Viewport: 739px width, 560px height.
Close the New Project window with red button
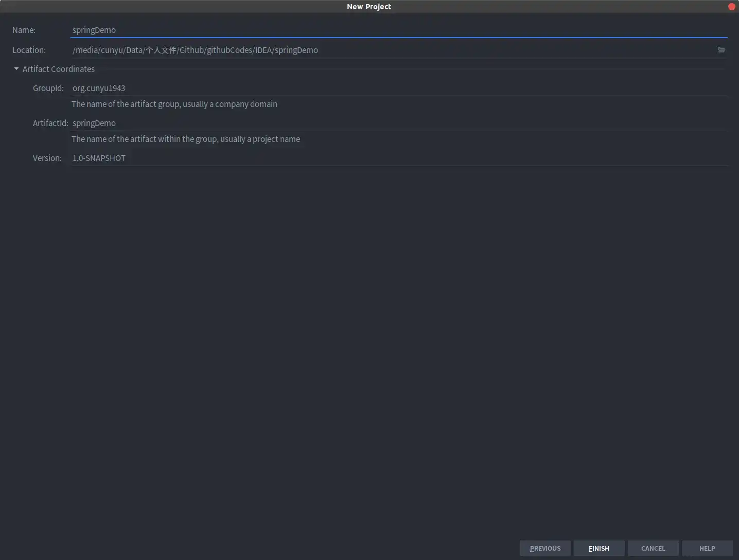[x=731, y=7]
